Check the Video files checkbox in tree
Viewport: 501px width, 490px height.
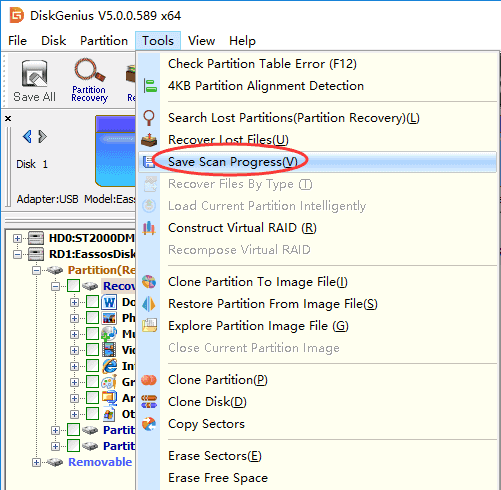(x=92, y=350)
